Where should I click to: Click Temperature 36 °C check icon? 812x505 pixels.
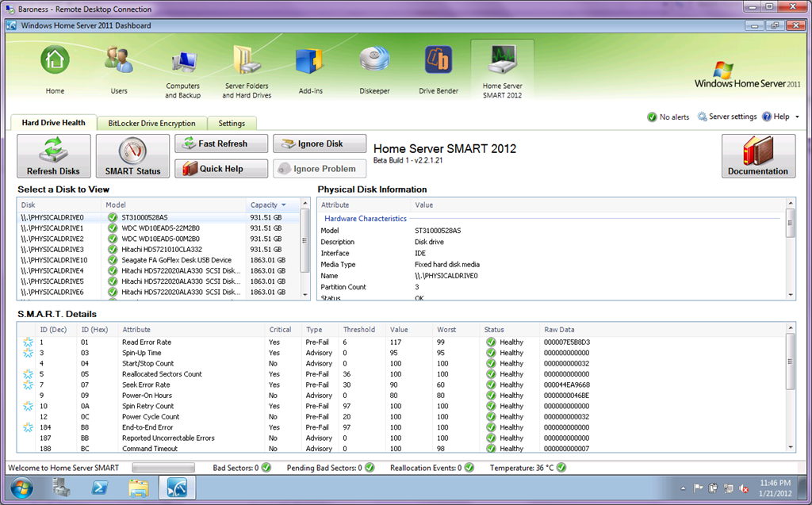tap(561, 468)
